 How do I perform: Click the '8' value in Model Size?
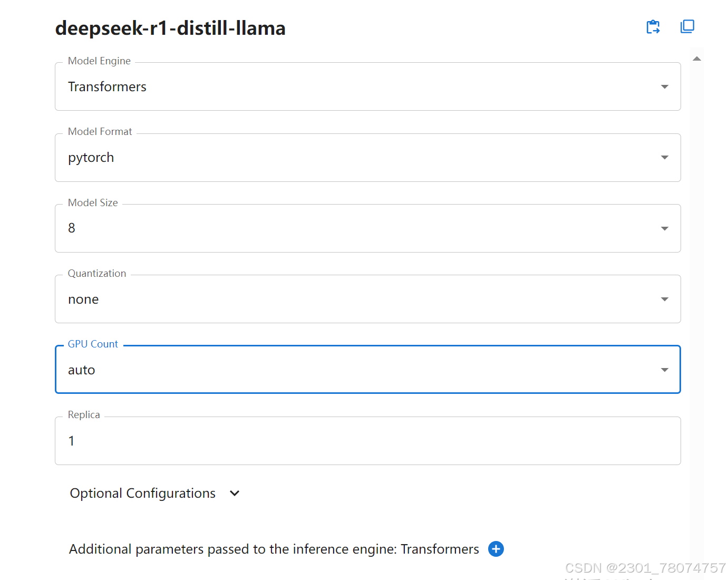72,228
